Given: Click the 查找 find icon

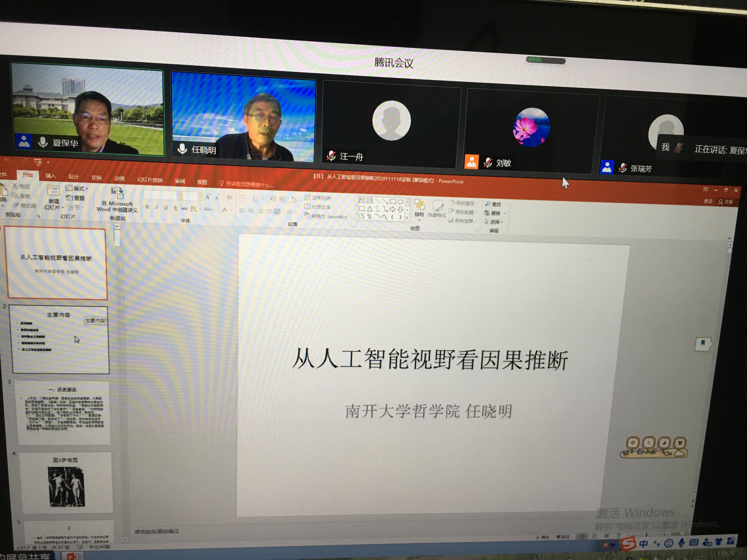Looking at the screenshot, I should click(493, 204).
